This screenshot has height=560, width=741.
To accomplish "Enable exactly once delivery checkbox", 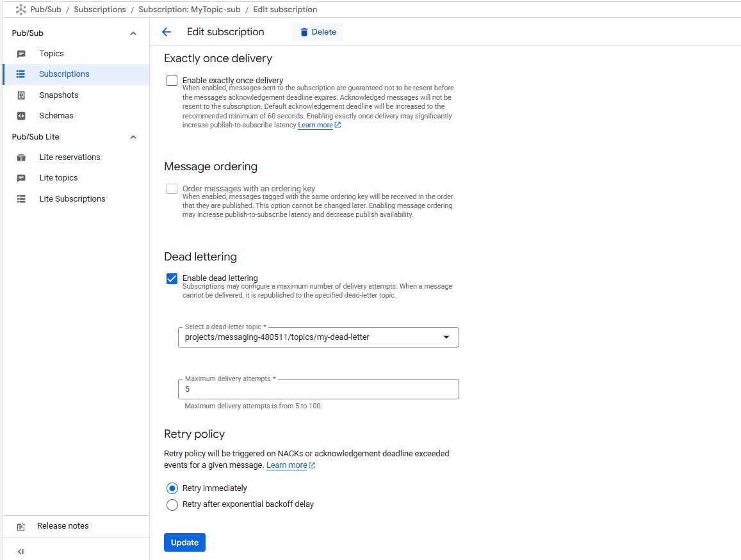I will [172, 81].
